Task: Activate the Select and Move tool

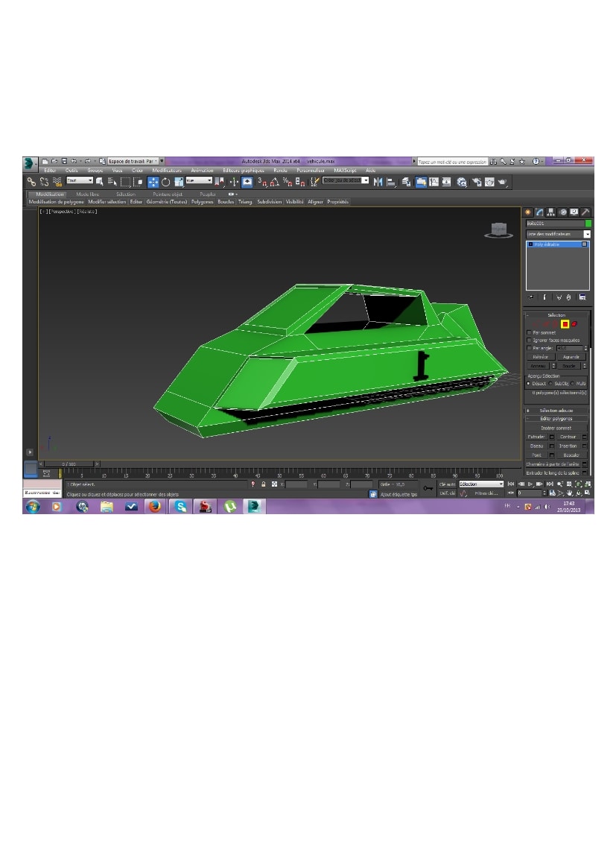Action: click(x=153, y=182)
